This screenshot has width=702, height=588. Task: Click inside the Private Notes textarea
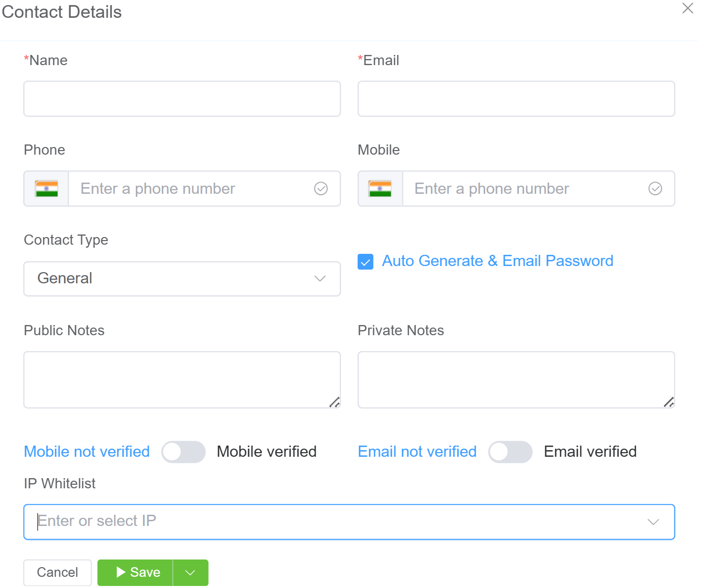click(x=516, y=379)
